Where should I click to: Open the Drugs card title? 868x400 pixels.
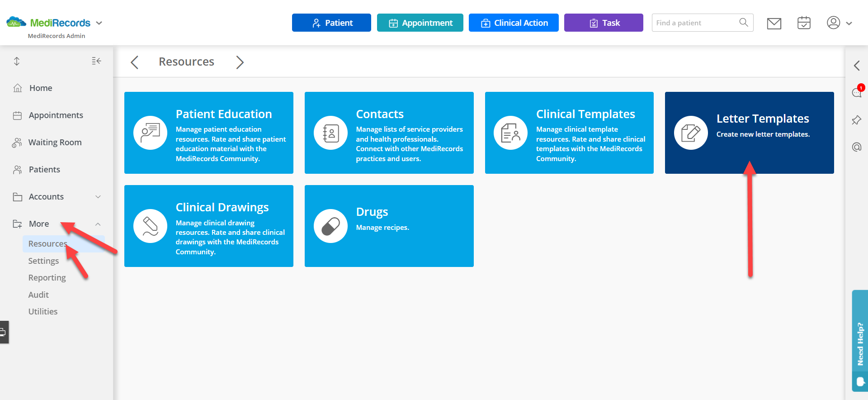[x=372, y=212]
